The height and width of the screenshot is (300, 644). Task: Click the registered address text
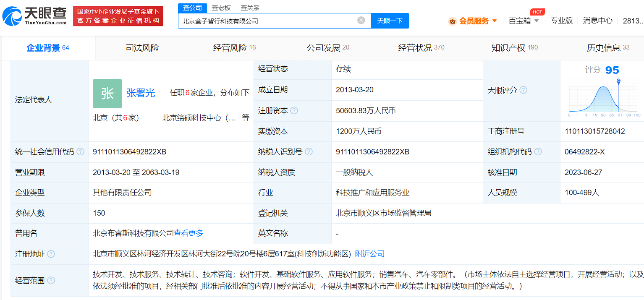222,254
